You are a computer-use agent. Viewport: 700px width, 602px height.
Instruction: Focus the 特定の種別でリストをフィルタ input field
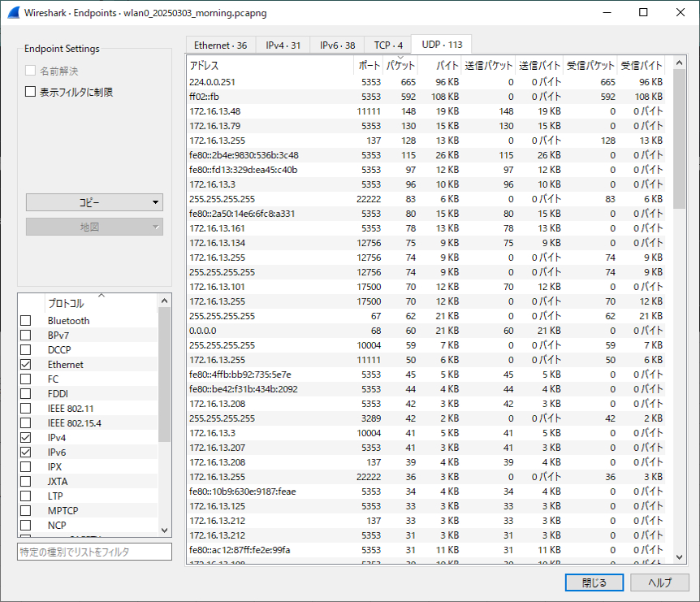[94, 552]
